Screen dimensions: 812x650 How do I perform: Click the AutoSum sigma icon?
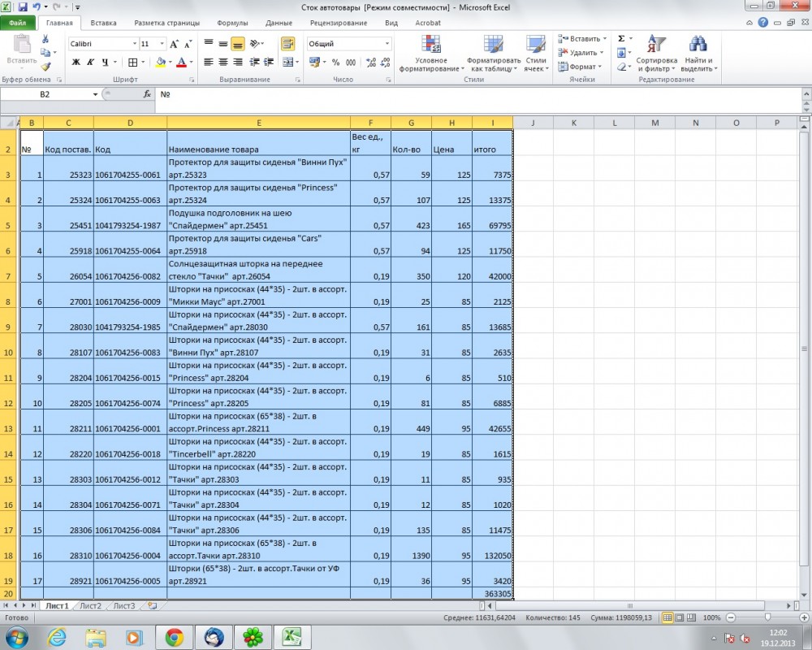click(621, 39)
